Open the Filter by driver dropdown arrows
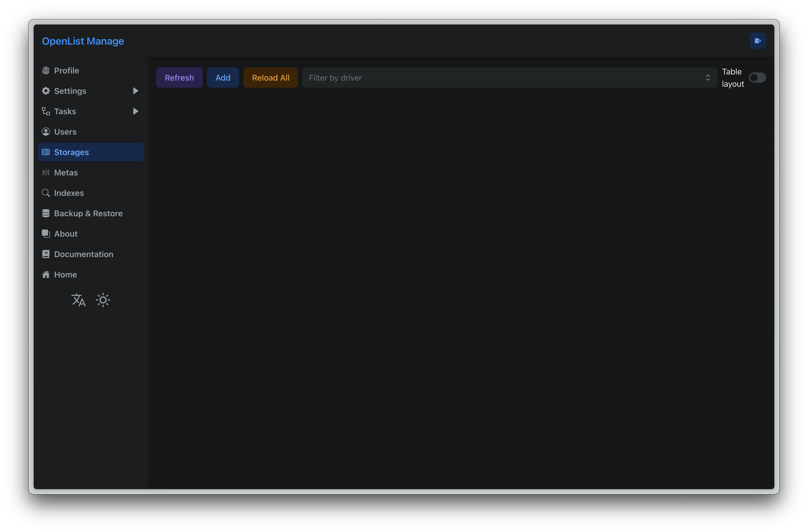Screen dimensions: 808x532 click(708, 78)
